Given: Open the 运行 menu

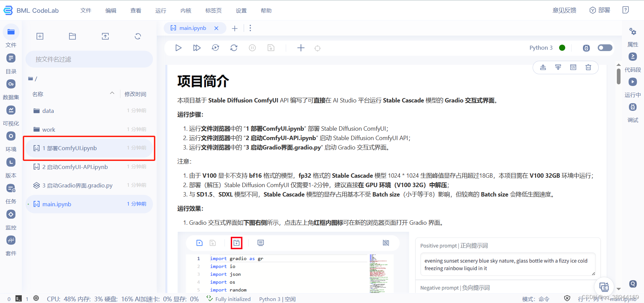Looking at the screenshot, I should (161, 10).
